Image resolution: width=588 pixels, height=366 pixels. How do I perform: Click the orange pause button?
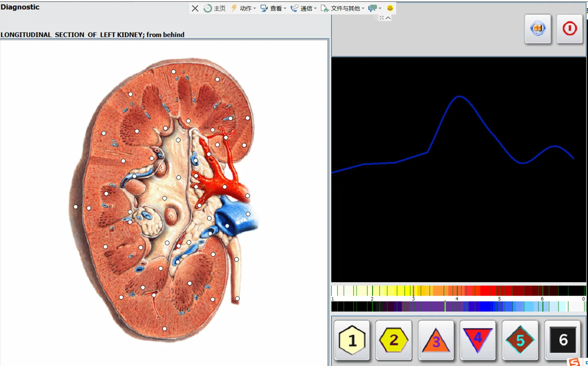point(538,29)
